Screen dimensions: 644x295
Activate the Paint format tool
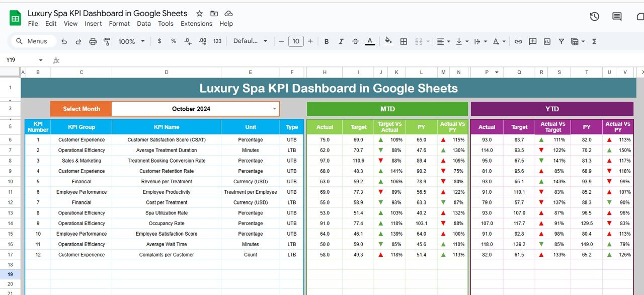107,41
